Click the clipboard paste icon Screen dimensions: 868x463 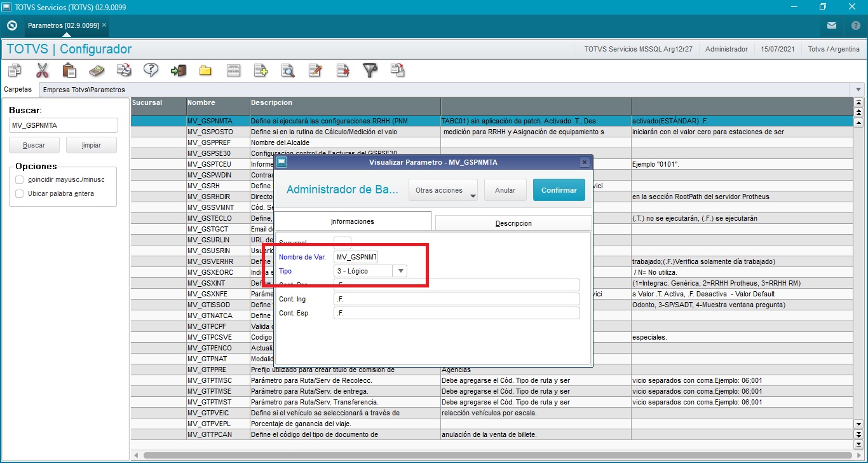(69, 70)
